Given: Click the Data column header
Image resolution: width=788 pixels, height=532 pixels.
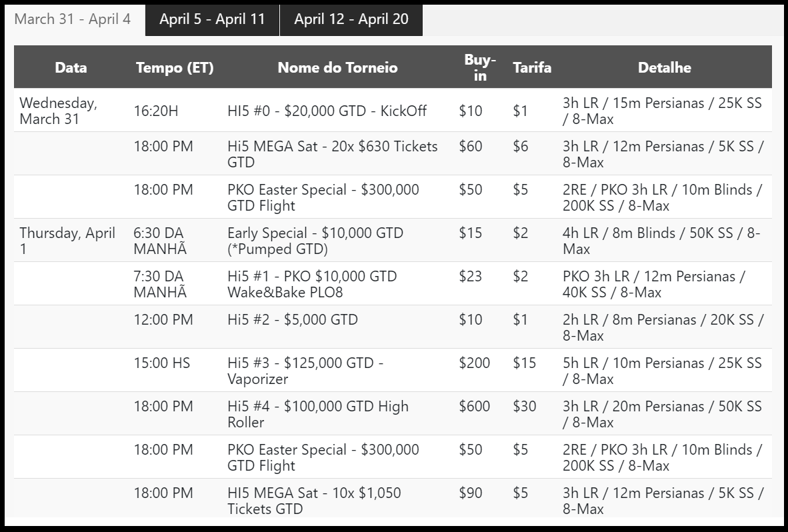Looking at the screenshot, I should (x=71, y=67).
